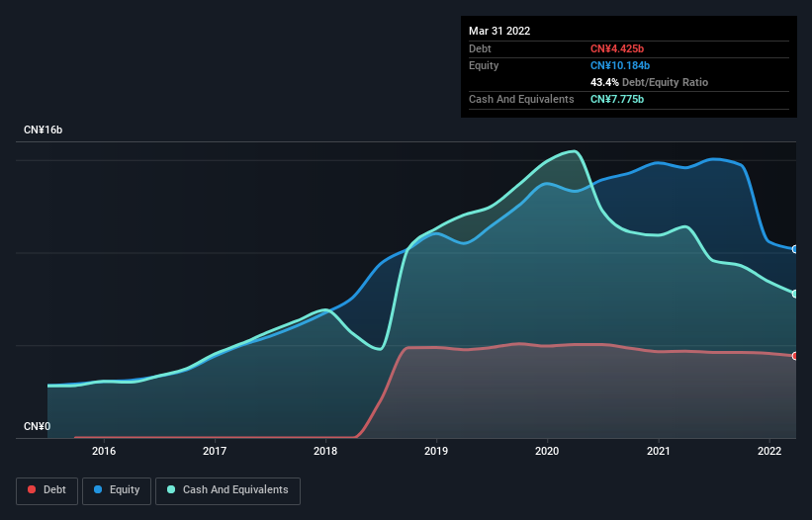Click the Equity label in tooltip

pyautogui.click(x=484, y=65)
